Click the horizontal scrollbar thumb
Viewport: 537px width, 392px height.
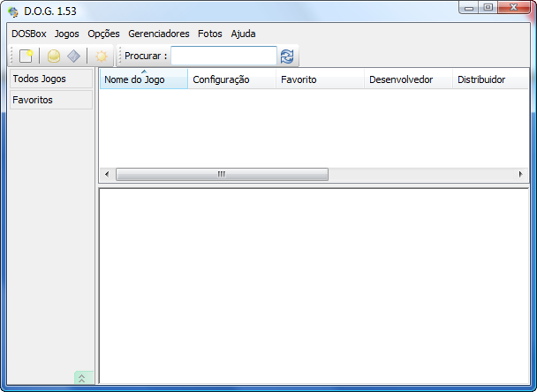pos(222,174)
